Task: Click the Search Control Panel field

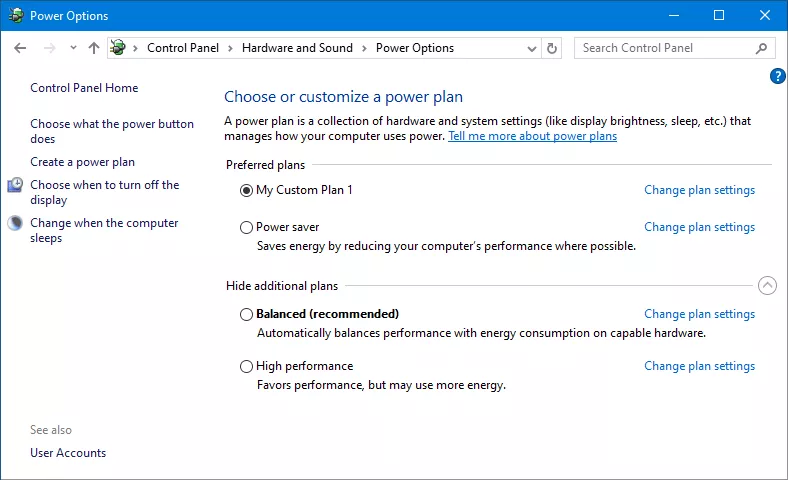Action: click(x=667, y=48)
